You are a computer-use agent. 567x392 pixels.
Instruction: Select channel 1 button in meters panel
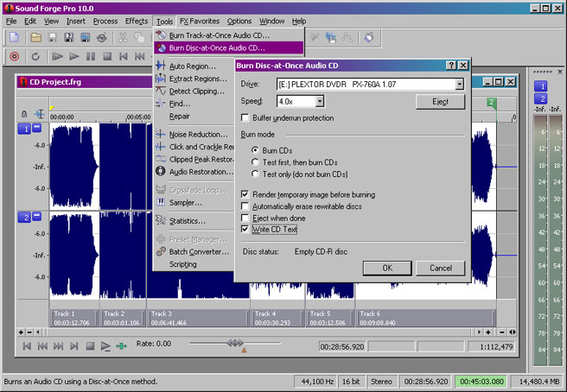point(541,86)
